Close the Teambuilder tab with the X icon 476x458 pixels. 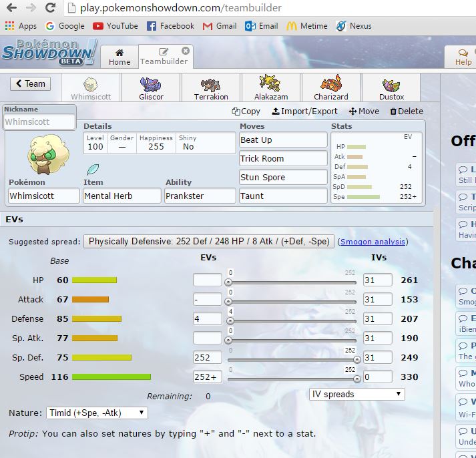click(186, 51)
